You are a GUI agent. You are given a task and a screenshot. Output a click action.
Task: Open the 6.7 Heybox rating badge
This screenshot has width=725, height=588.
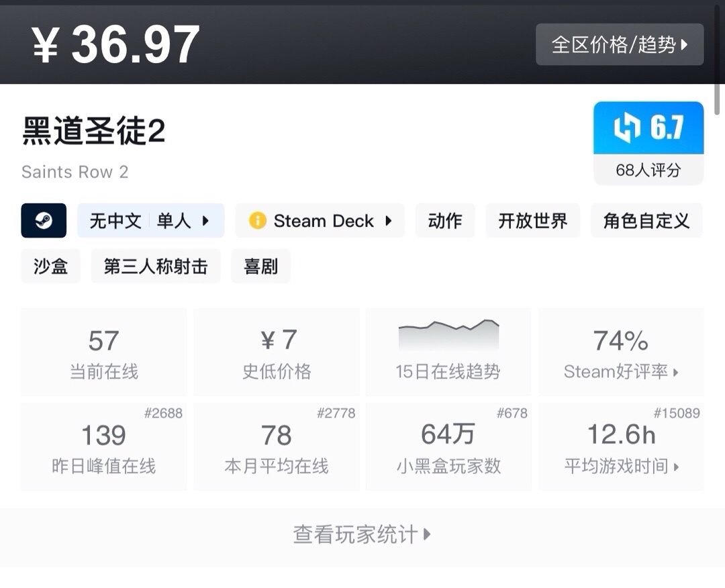coord(648,128)
